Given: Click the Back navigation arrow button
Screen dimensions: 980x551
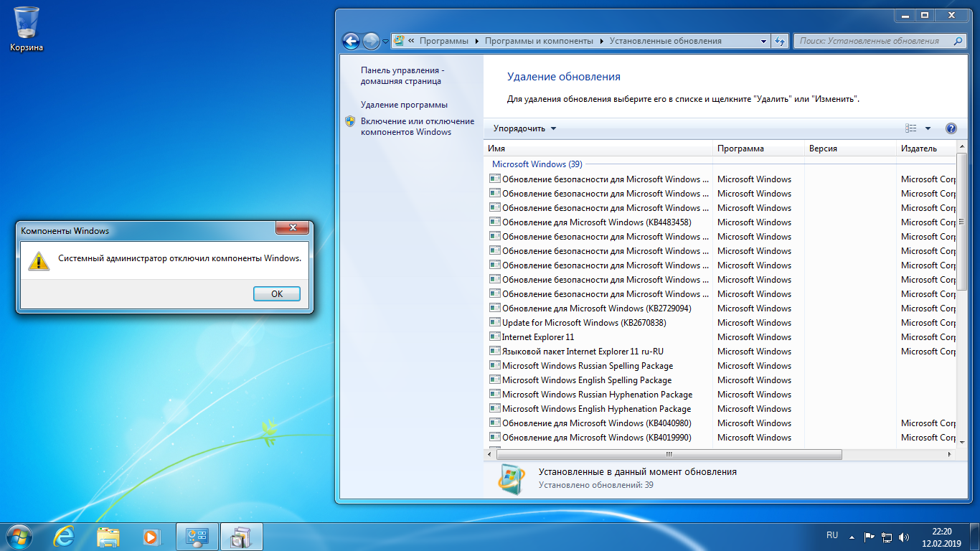Looking at the screenshot, I should 351,42.
